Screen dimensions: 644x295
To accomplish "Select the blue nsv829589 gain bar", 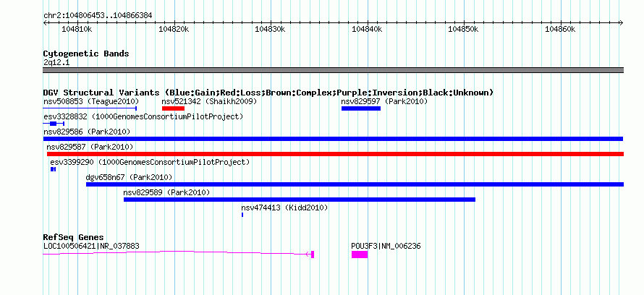I will click(300, 200).
